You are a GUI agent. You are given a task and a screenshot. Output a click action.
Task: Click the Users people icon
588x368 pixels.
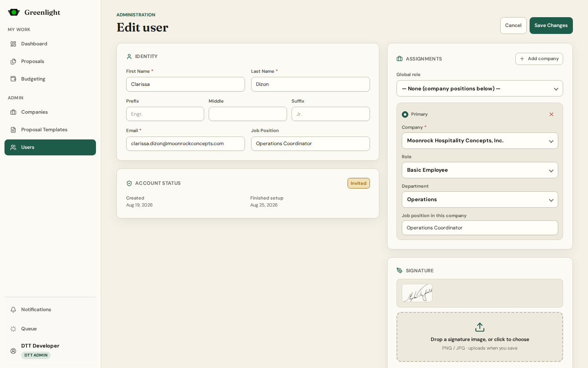click(13, 147)
